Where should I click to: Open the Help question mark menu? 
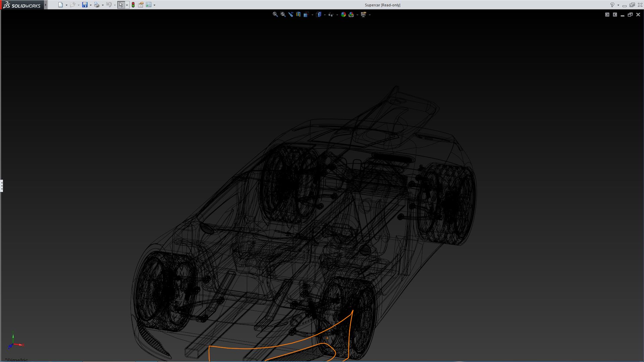612,5
